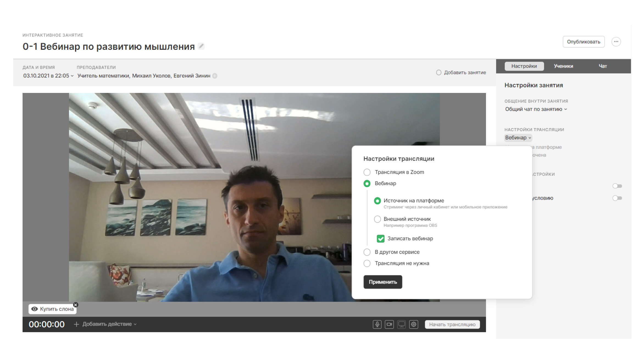
Task: Add a teacher with the plus icon
Action: [215, 76]
